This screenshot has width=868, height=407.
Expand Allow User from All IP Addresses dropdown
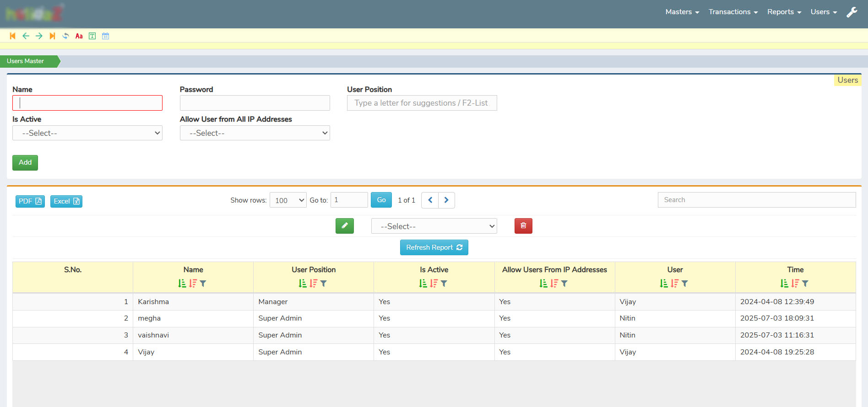click(x=255, y=133)
